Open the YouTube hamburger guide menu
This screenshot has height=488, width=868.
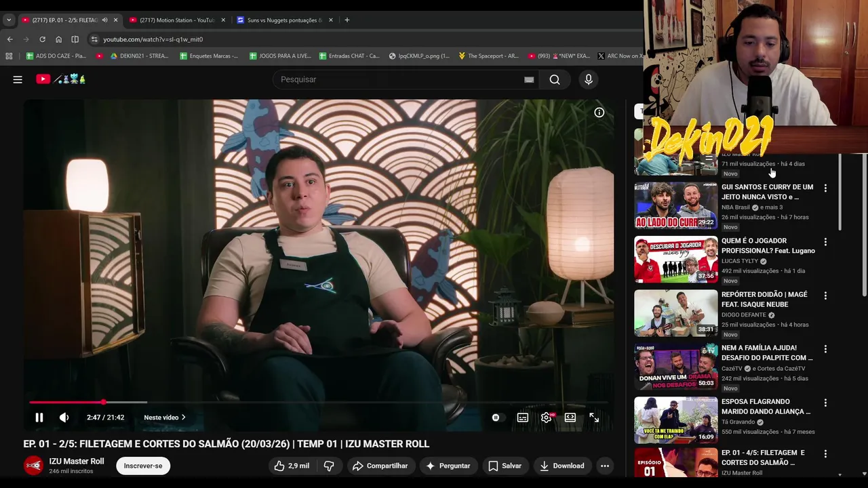pyautogui.click(x=18, y=79)
